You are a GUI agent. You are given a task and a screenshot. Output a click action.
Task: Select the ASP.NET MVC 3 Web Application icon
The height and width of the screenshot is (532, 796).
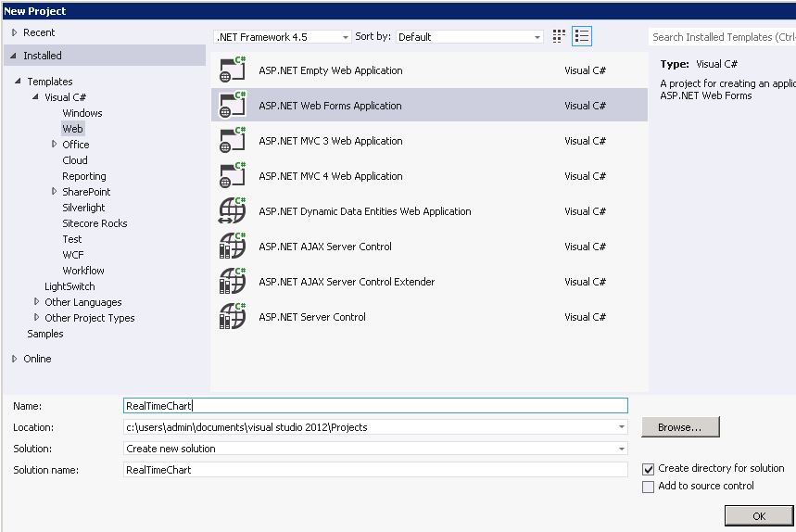coord(232,141)
